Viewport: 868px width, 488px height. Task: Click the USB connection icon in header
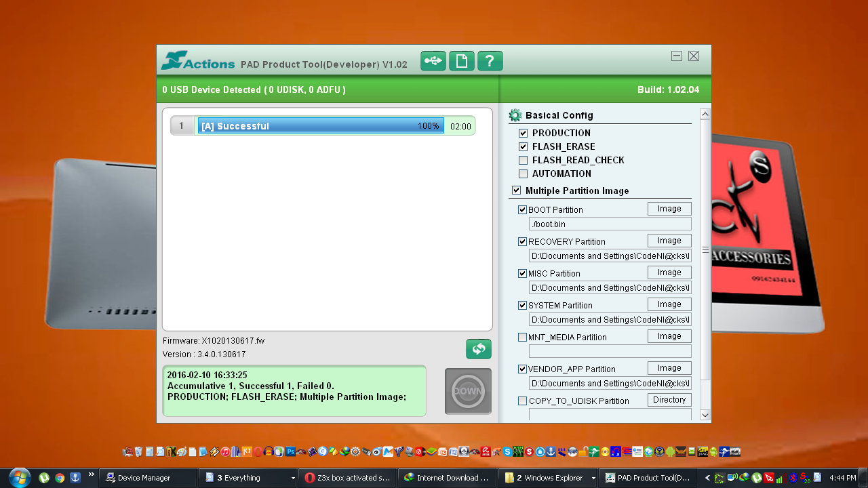point(433,61)
